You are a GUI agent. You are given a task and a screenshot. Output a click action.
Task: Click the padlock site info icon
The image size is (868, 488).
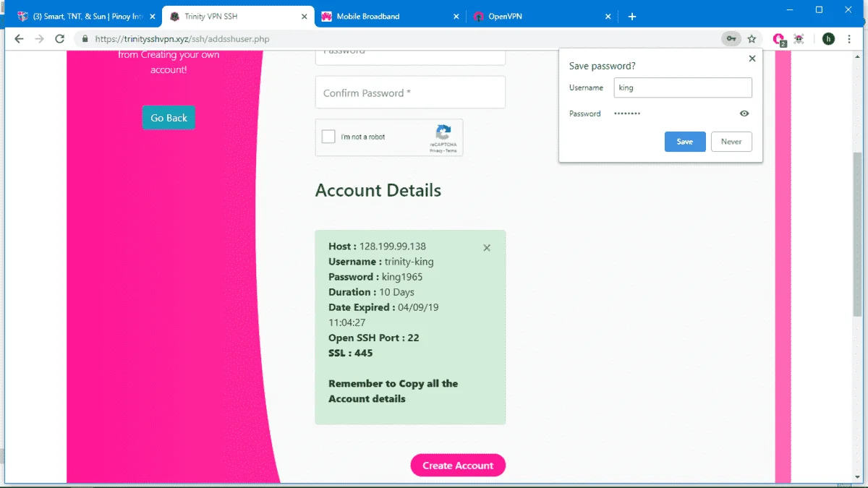(85, 39)
